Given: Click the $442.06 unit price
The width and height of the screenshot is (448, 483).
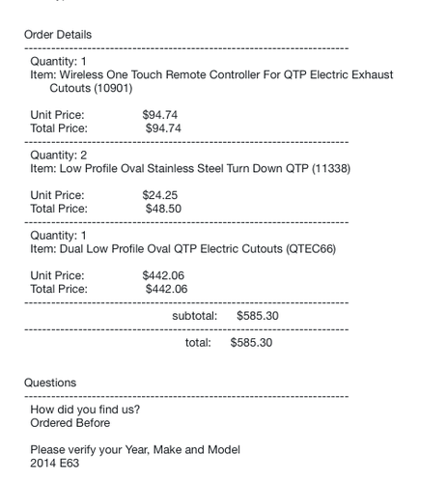Looking at the screenshot, I should (x=163, y=275).
